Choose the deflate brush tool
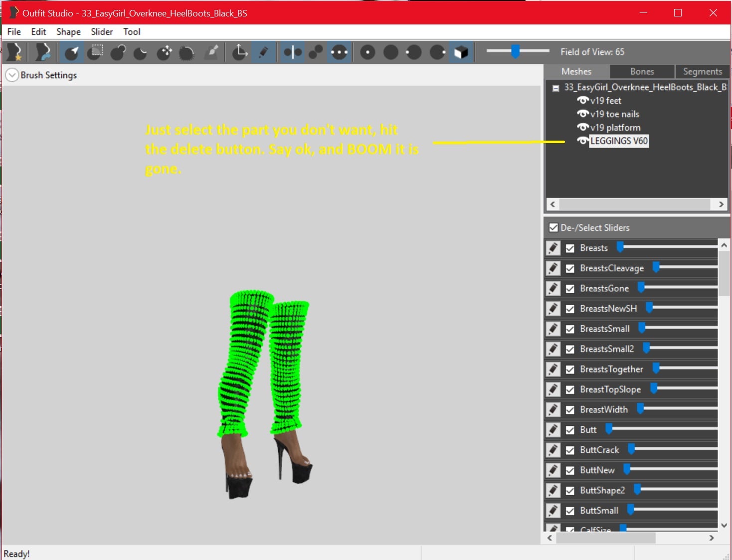Image resolution: width=732 pixels, height=560 pixels. pos(140,52)
